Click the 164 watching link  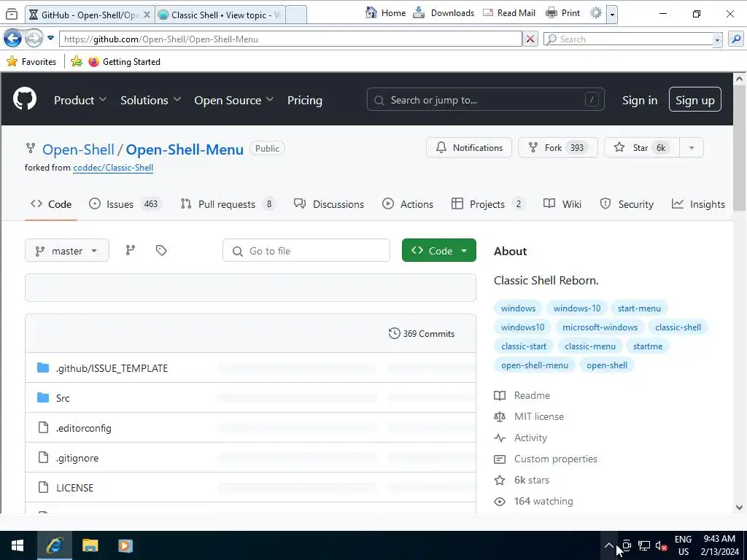click(543, 501)
